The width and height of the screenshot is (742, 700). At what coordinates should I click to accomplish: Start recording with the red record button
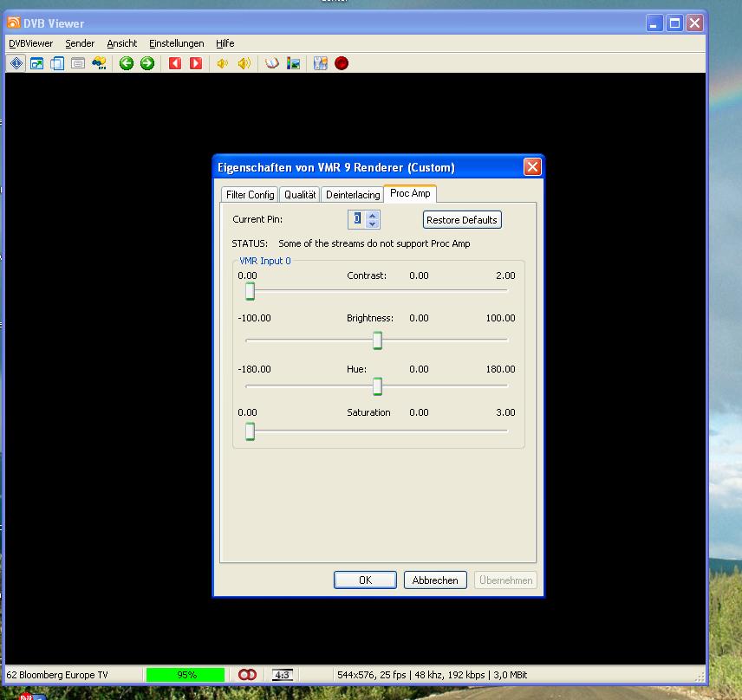pos(342,63)
